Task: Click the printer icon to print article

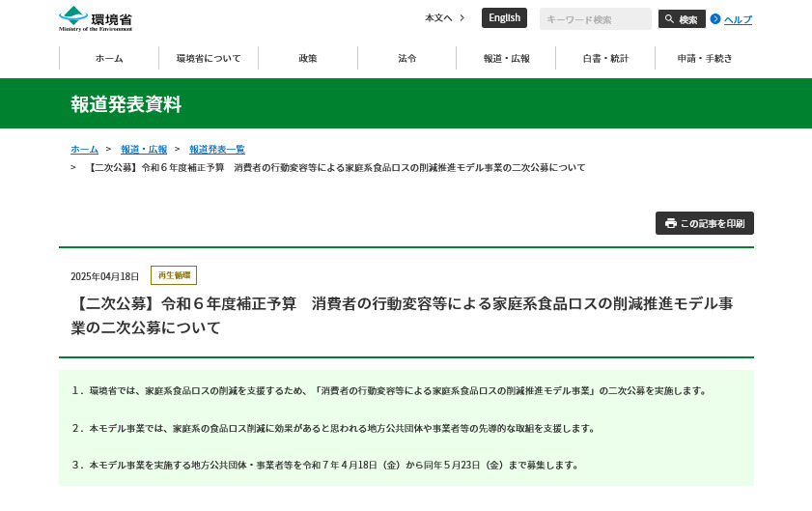Action: click(x=671, y=223)
